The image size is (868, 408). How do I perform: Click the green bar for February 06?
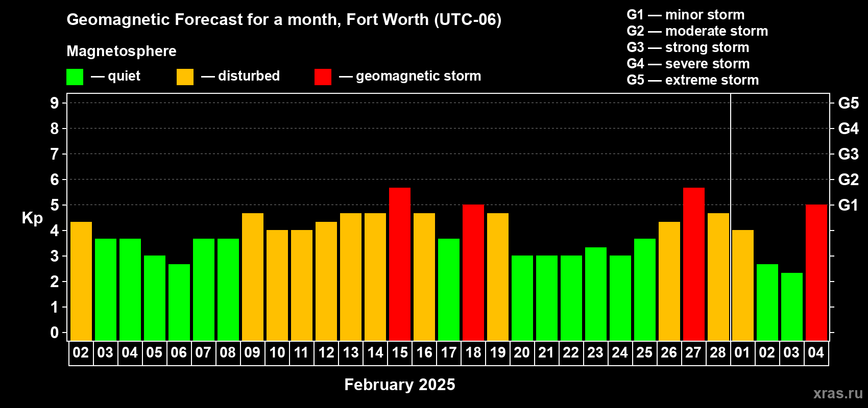tap(179, 302)
